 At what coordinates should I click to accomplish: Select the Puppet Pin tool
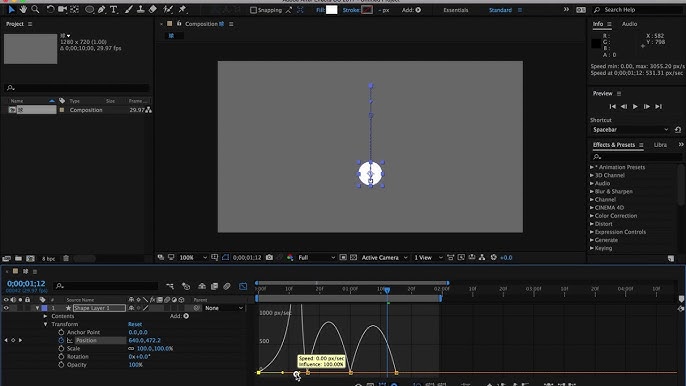(182, 9)
